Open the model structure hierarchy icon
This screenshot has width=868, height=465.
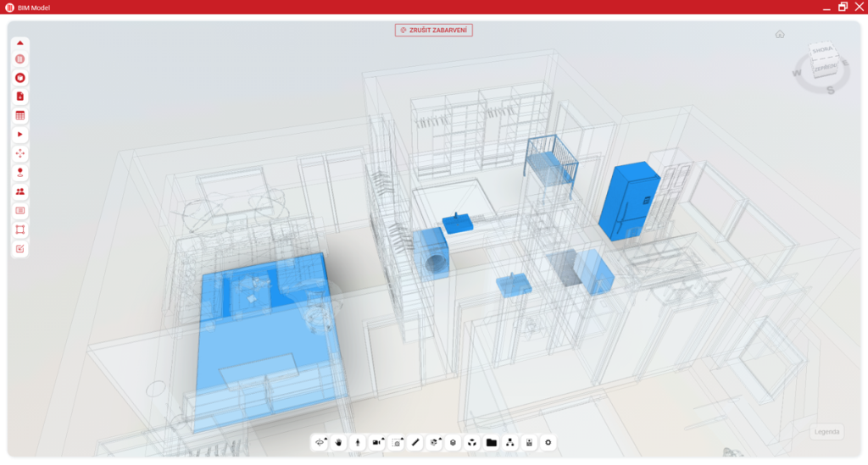pos(510,442)
